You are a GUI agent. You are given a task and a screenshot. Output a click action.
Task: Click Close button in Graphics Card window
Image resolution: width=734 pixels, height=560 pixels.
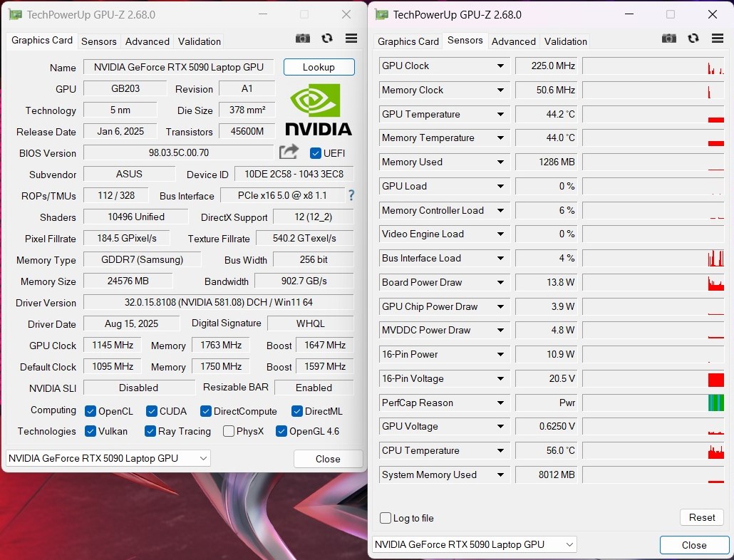tap(328, 459)
